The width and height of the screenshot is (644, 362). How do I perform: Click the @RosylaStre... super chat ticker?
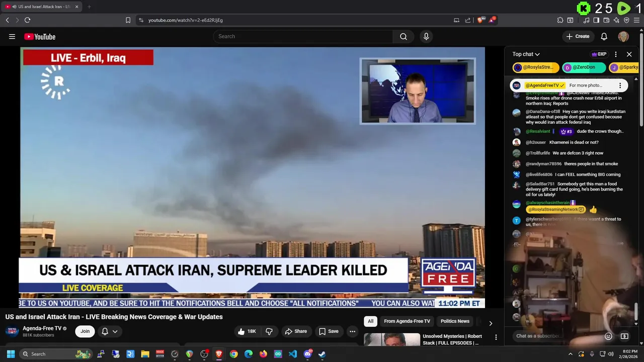[x=536, y=67]
